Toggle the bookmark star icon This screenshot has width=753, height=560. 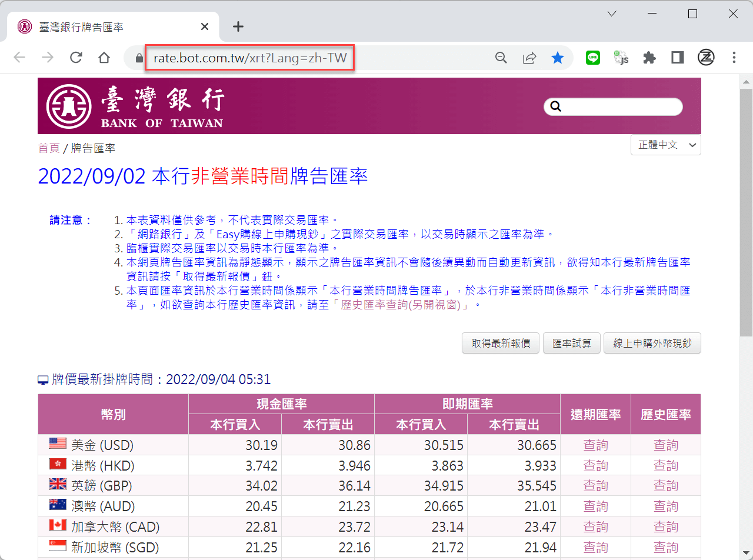click(x=558, y=58)
